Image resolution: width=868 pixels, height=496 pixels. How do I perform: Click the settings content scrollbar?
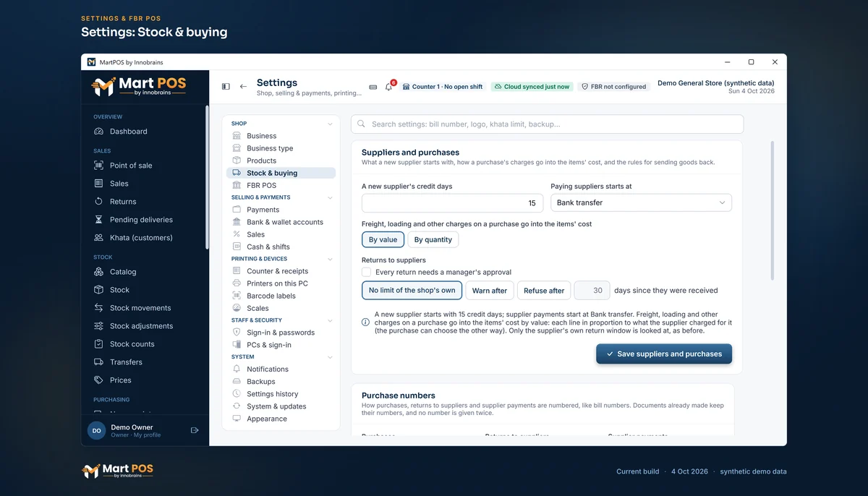[773, 210]
